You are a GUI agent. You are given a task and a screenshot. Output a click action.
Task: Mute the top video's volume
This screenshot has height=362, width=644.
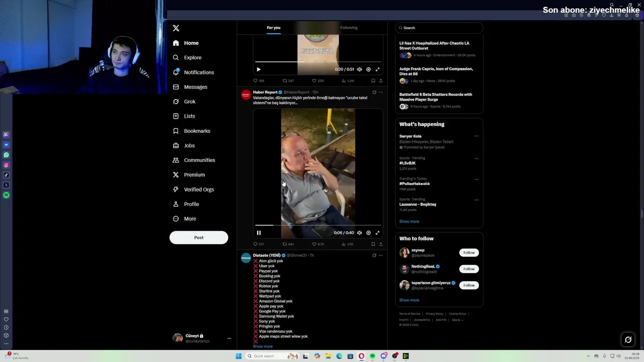[359, 69]
